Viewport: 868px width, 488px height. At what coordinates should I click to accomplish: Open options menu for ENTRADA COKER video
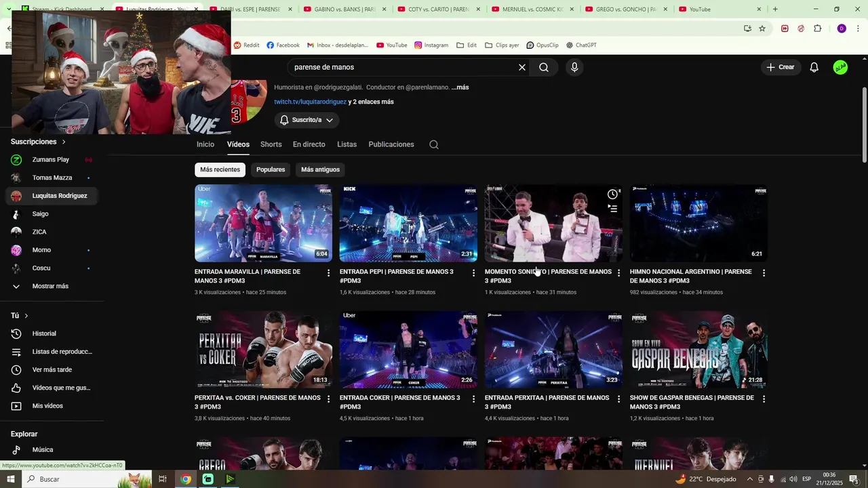(474, 399)
